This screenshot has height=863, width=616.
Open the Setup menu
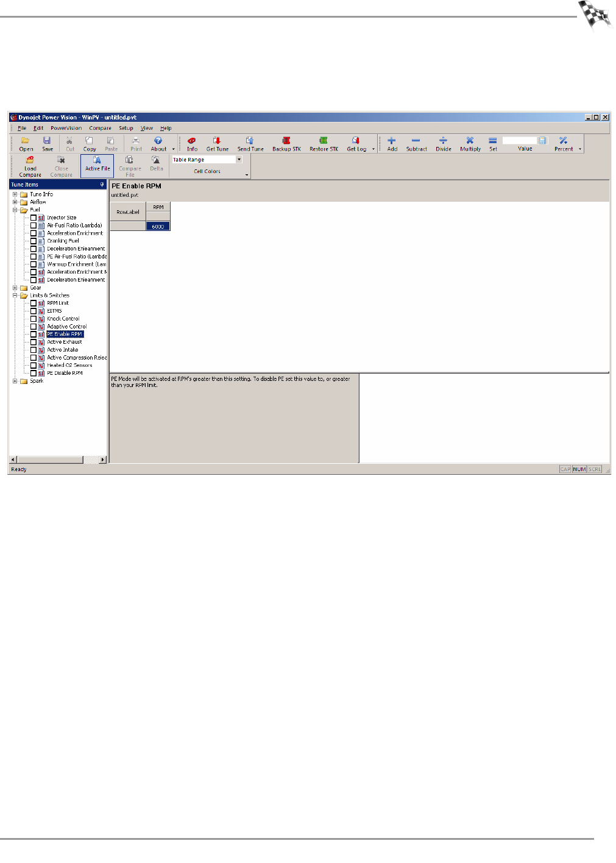coord(126,128)
